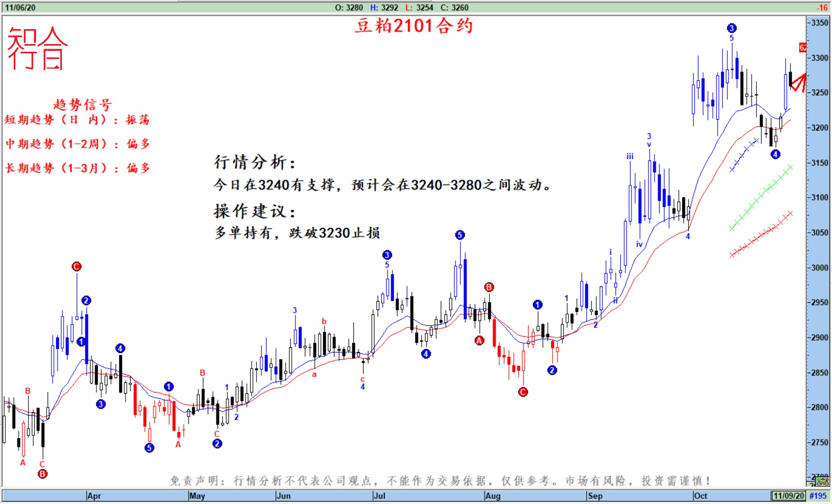Click the Jul label on time axis

(x=379, y=496)
